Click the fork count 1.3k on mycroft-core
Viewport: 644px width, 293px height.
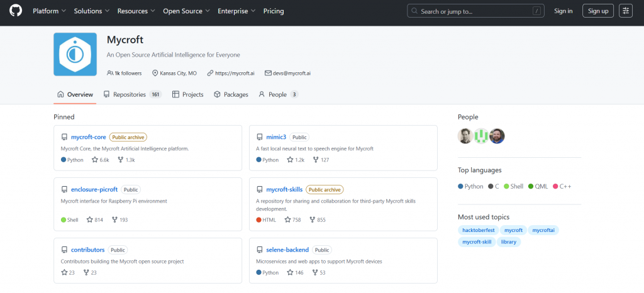coord(126,160)
